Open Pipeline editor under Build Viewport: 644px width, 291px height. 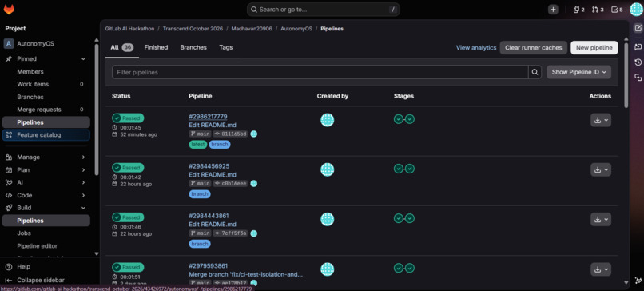(x=46, y=245)
